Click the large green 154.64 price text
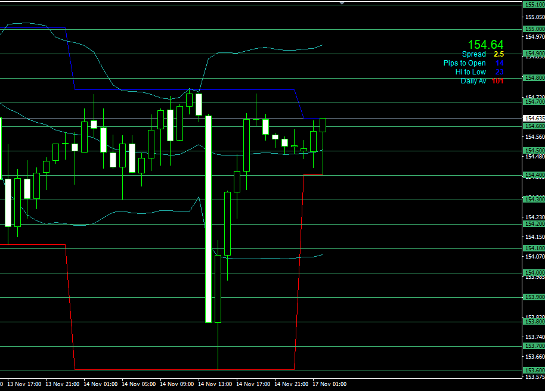The width and height of the screenshot is (545, 392). pos(485,45)
